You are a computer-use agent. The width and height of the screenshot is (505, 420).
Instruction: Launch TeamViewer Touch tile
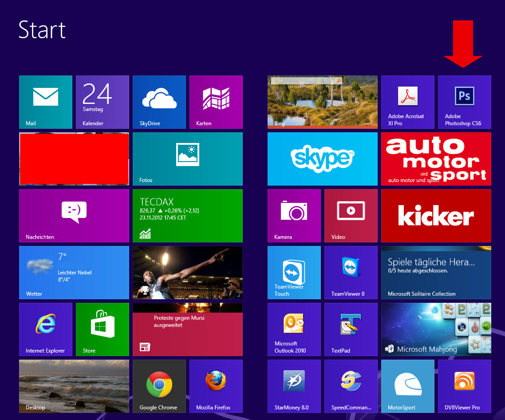[x=294, y=273]
